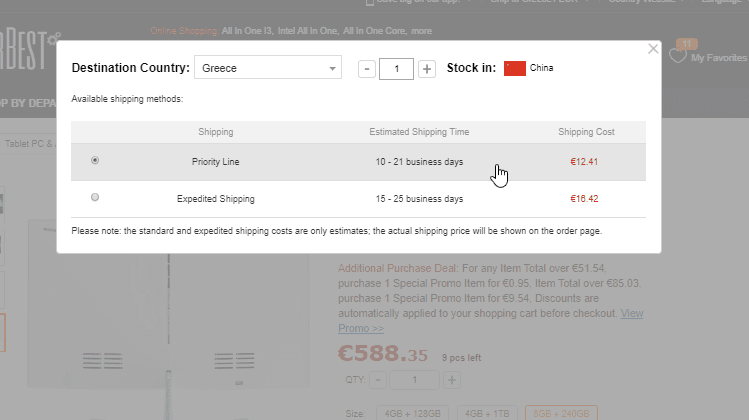Select the Expedited Shipping radio button
The width and height of the screenshot is (749, 420).
tap(95, 198)
